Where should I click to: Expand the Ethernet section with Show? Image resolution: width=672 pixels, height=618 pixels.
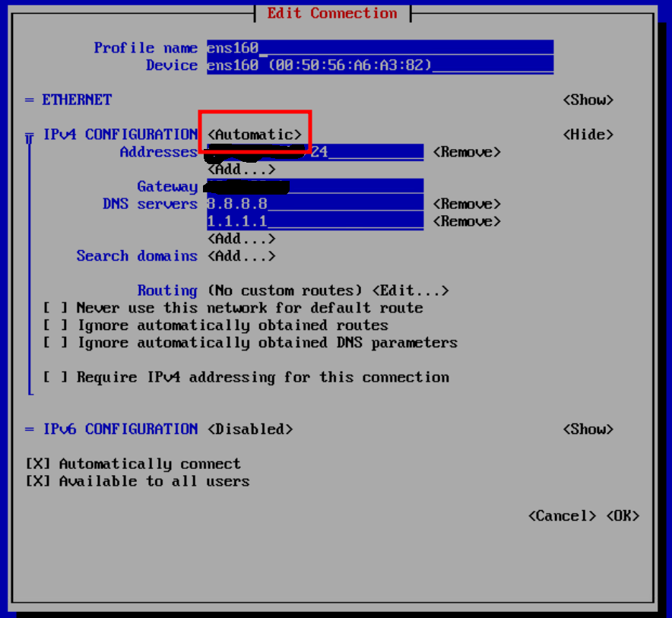coord(588,100)
